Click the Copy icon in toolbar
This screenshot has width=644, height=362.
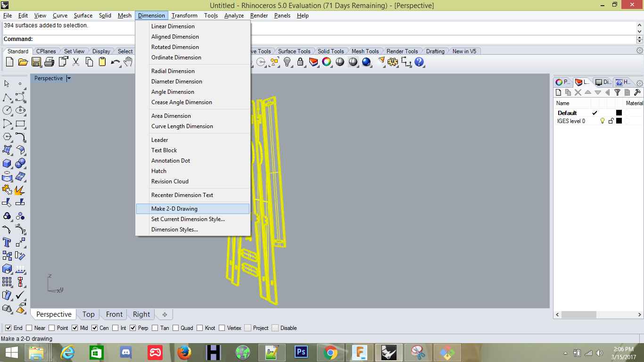pyautogui.click(x=89, y=62)
